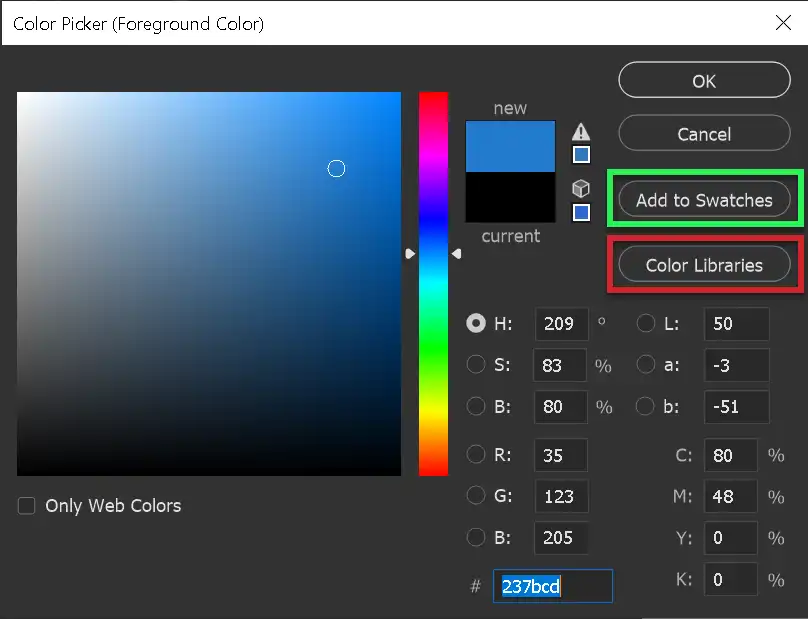The width and height of the screenshot is (808, 619).
Task: Confirm the color with the OK button
Action: pos(704,80)
